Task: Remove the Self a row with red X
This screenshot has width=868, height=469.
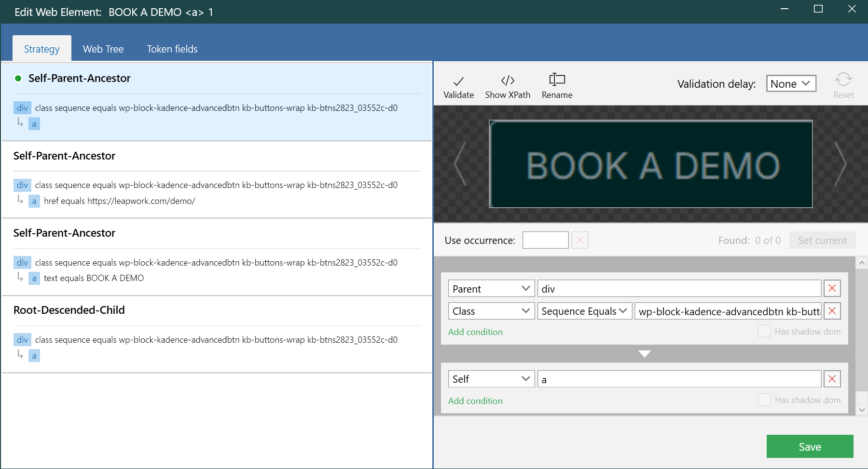Action: (x=832, y=379)
